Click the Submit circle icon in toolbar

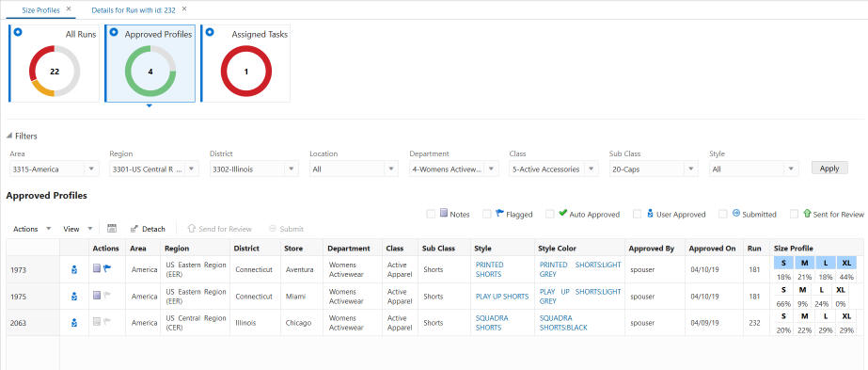(273, 229)
